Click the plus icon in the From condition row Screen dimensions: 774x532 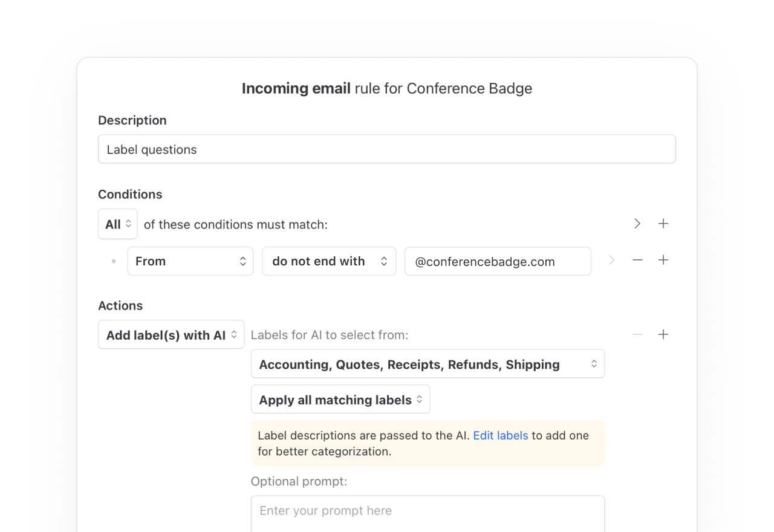[663, 260]
